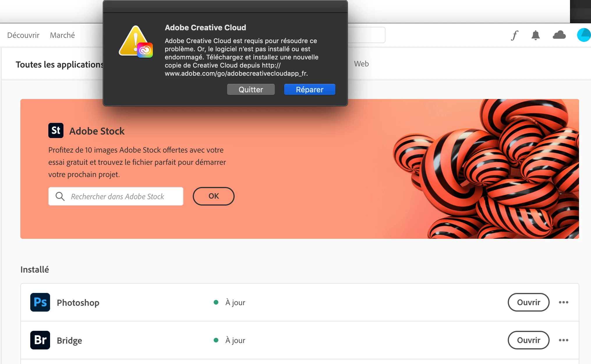Open the notifications bell icon
591x364 pixels.
(x=535, y=35)
